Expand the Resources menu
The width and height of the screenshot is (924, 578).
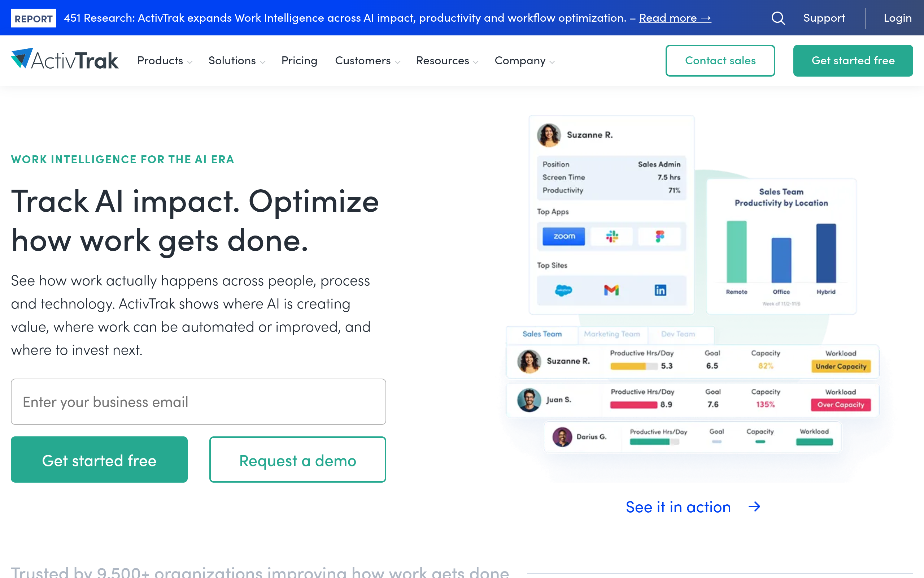447,61
